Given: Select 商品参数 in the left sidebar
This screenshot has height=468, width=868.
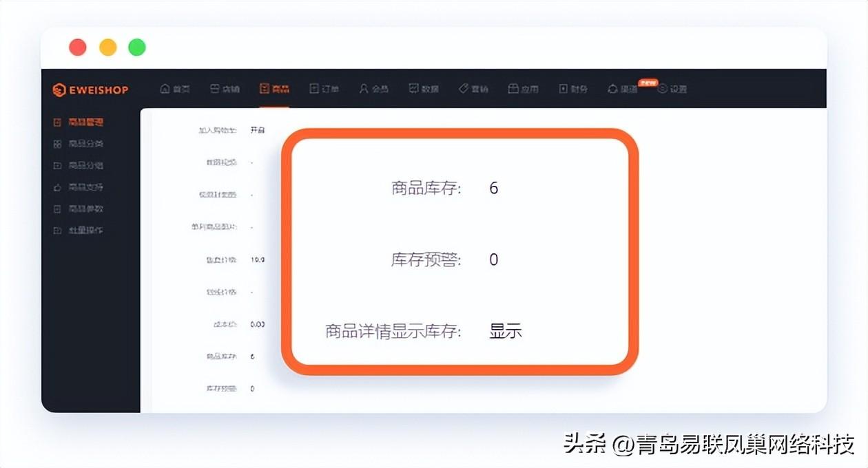Looking at the screenshot, I should [x=79, y=209].
